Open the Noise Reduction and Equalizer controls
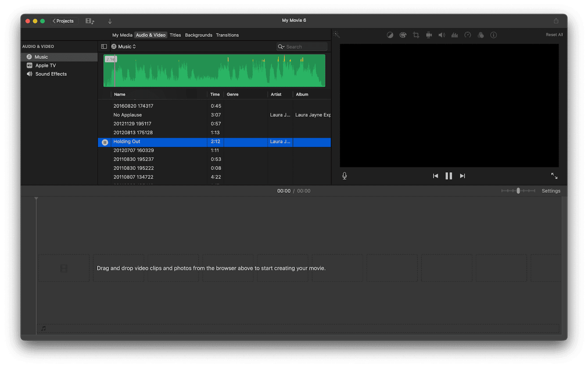This screenshot has height=368, width=588. 455,35
